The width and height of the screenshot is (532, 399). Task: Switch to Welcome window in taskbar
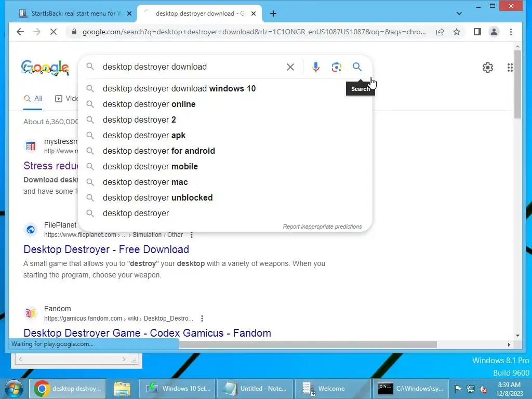click(332, 389)
